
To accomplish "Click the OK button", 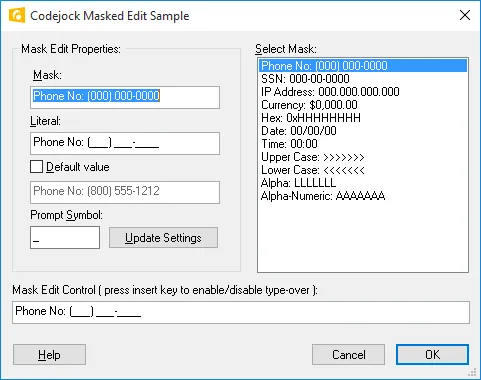I will click(432, 355).
